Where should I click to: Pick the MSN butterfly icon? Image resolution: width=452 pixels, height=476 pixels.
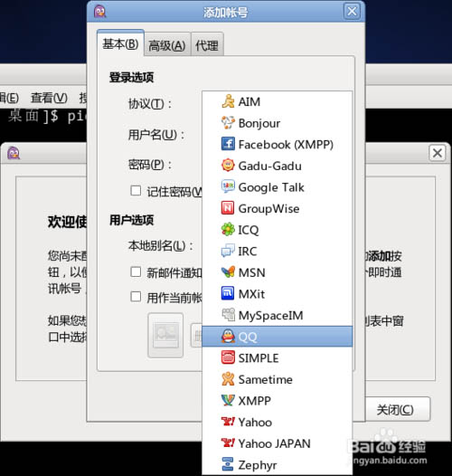click(x=228, y=272)
